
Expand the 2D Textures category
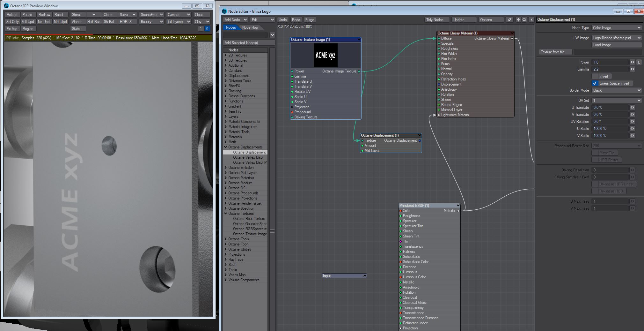tap(226, 55)
